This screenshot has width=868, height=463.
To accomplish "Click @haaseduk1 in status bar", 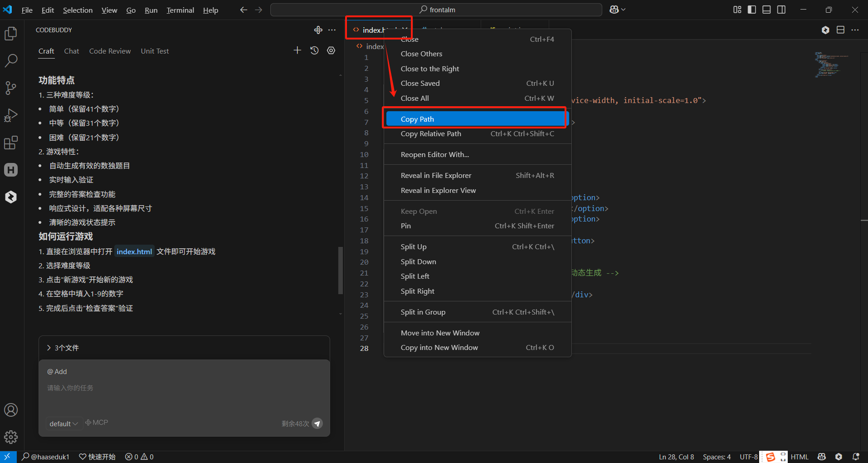I will (x=45, y=457).
